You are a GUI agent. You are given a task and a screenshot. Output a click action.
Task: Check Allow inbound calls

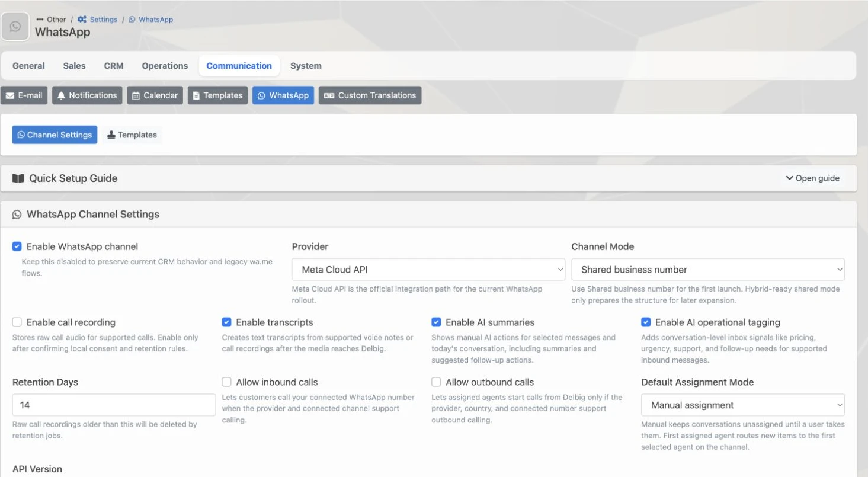coord(226,382)
